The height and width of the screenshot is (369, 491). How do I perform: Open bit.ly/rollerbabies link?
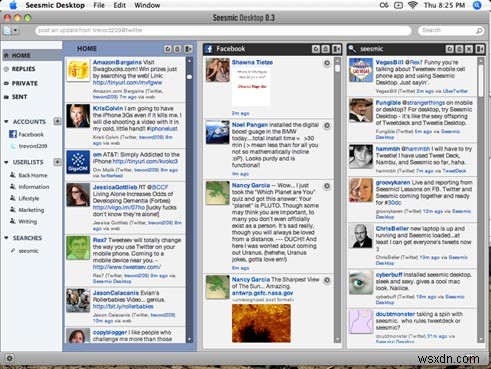(x=123, y=306)
